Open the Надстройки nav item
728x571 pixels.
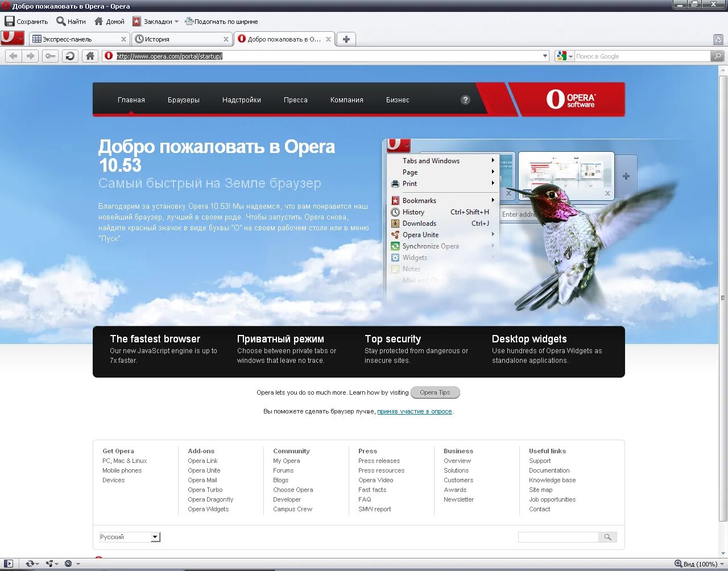(242, 100)
